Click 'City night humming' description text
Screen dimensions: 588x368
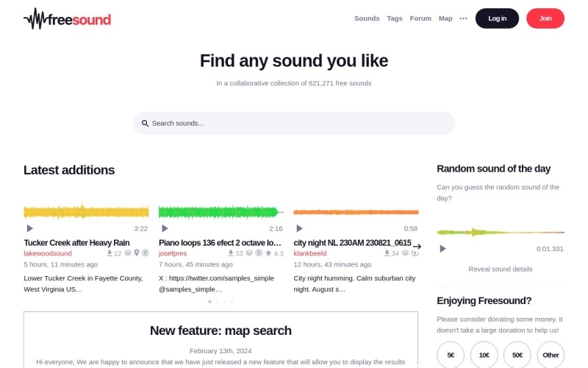tap(354, 284)
